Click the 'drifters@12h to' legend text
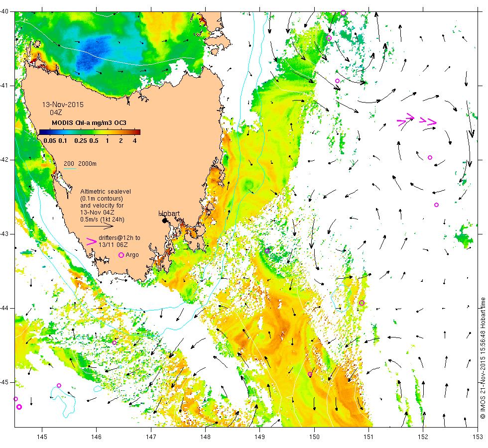This screenshot has width=488, height=448. coord(120,238)
